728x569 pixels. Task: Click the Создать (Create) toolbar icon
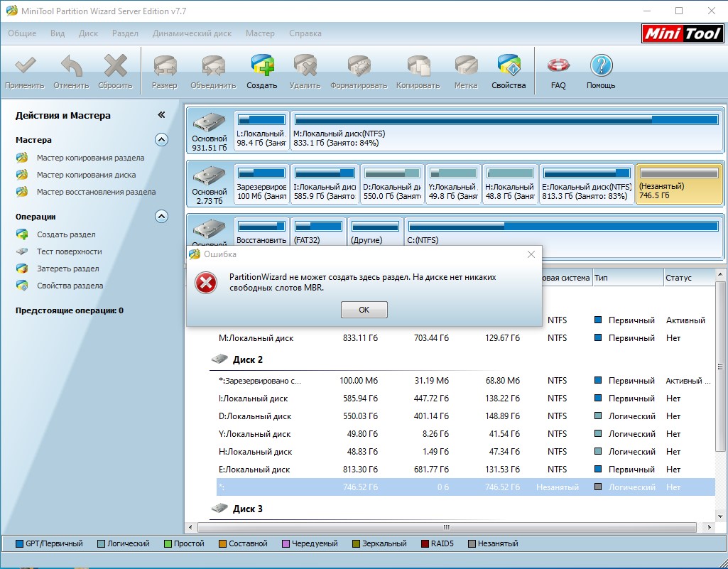[x=262, y=65]
